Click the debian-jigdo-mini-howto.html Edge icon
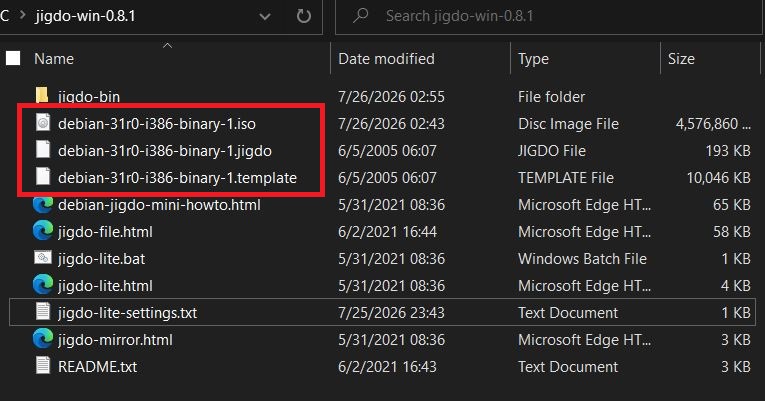This screenshot has width=765, height=401. point(43,204)
